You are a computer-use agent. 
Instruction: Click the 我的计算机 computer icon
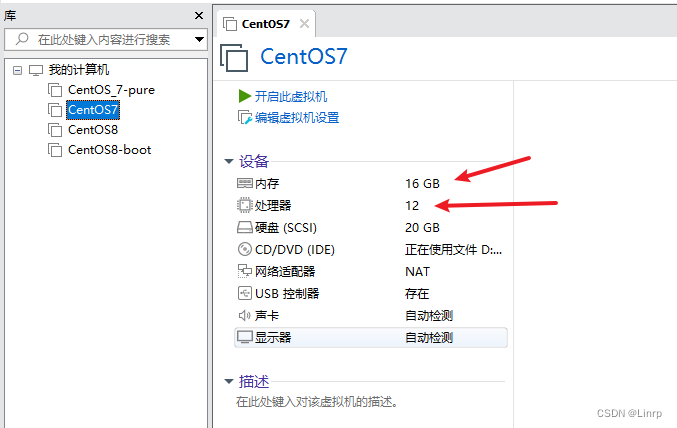[36, 70]
